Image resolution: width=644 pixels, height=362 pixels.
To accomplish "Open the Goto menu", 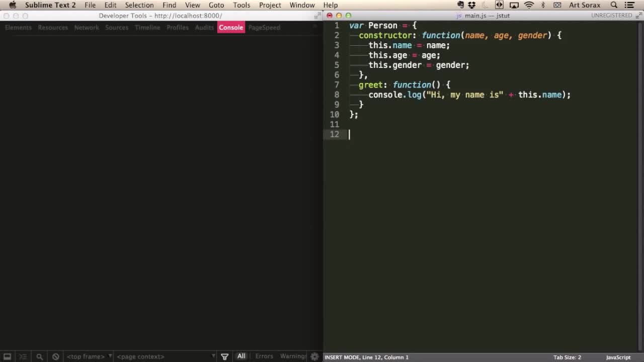I will pos(216,5).
